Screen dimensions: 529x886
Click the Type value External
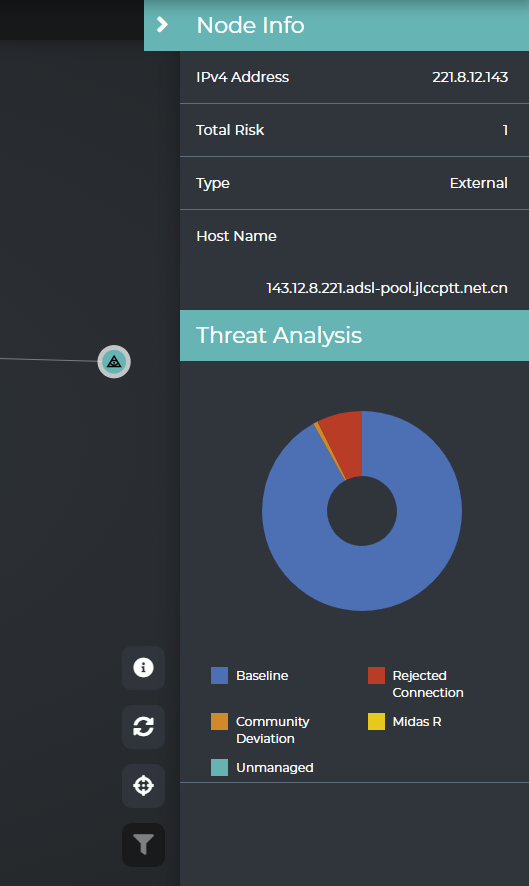478,183
